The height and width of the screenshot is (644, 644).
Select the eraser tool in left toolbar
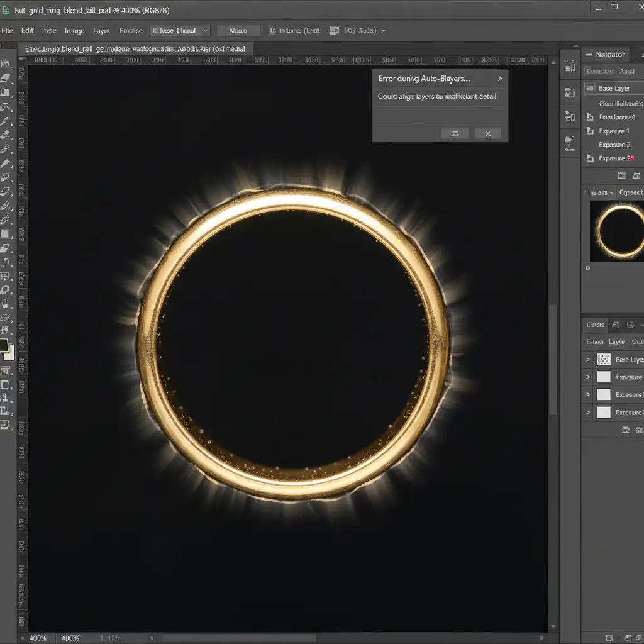coord(6,78)
